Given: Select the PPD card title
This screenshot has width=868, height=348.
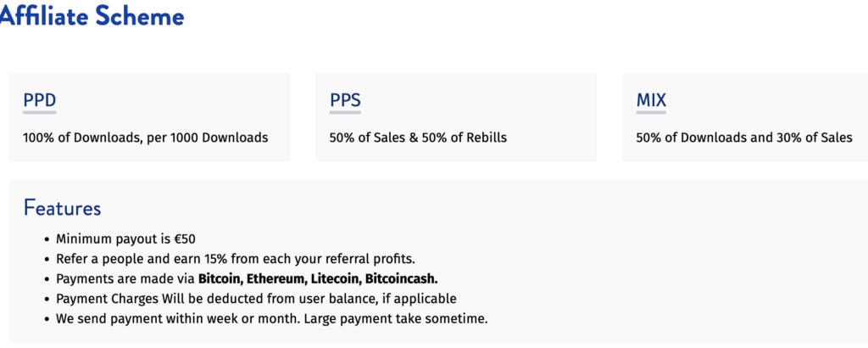Looking at the screenshot, I should pos(39,100).
